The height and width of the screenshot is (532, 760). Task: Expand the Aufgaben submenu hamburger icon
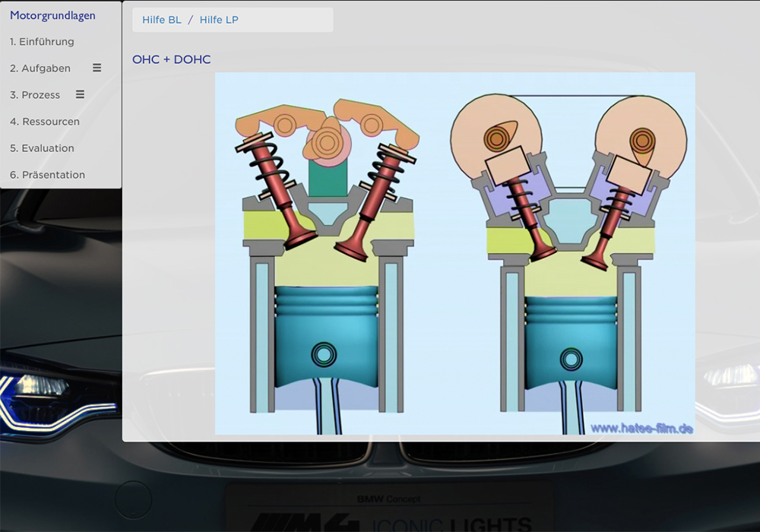tap(97, 68)
